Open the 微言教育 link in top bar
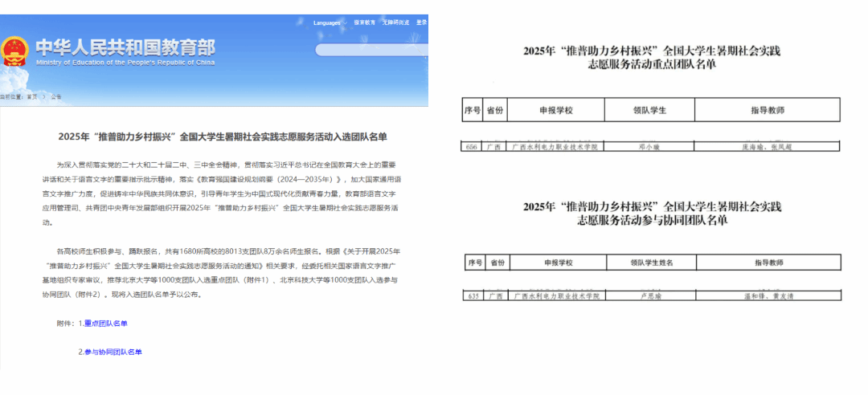The height and width of the screenshot is (395, 868). [x=364, y=22]
